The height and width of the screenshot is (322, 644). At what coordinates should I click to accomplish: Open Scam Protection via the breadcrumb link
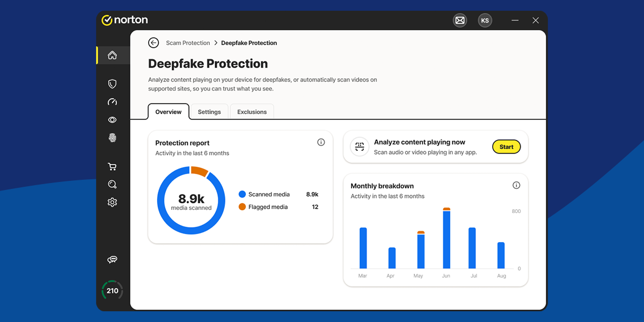coord(188,42)
